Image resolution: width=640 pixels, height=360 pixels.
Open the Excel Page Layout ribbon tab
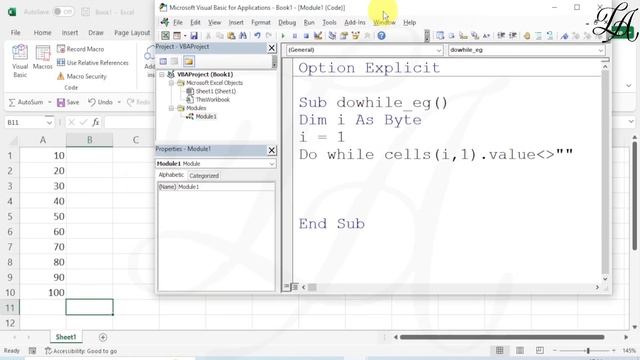(x=132, y=33)
